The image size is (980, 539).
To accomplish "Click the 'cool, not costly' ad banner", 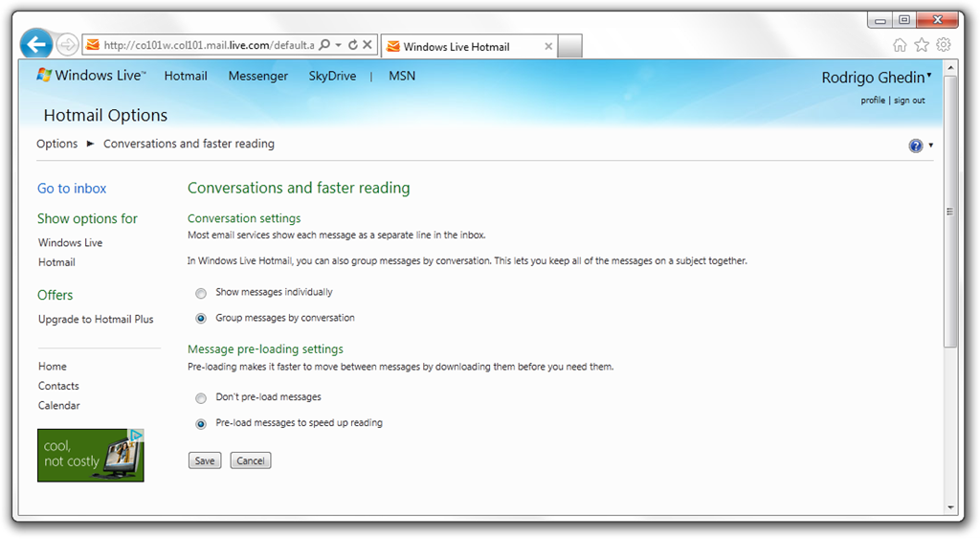I will point(91,455).
